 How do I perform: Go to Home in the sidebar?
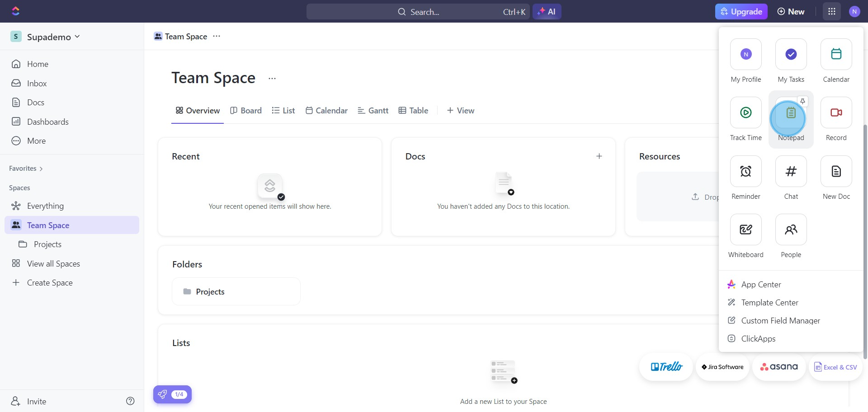click(x=72, y=64)
